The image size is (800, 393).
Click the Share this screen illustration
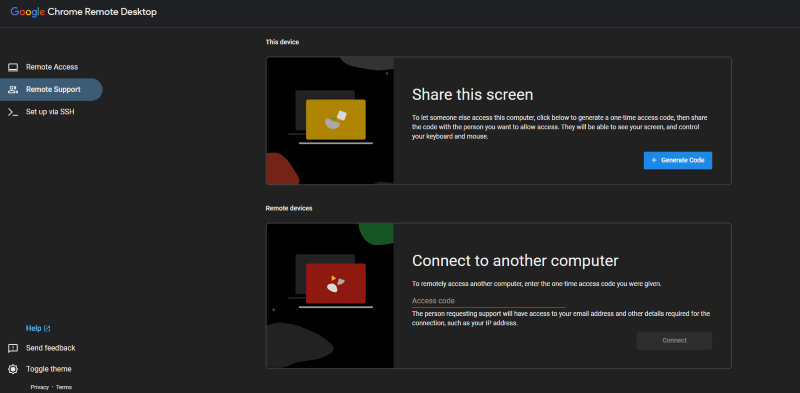pyautogui.click(x=330, y=120)
